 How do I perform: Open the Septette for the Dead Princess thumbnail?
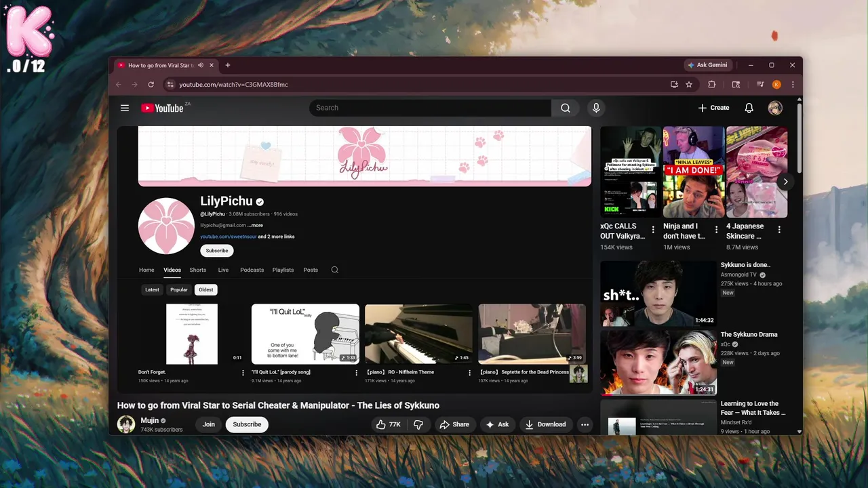(532, 333)
